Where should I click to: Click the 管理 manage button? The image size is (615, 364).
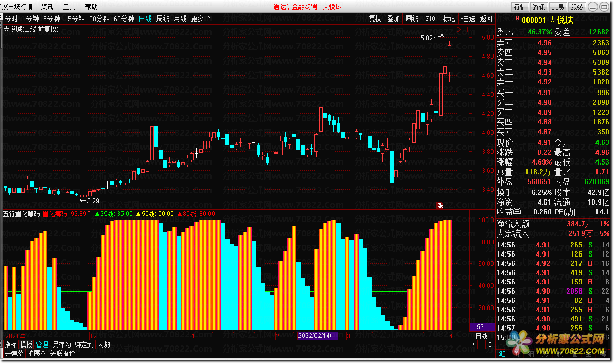coord(42,345)
